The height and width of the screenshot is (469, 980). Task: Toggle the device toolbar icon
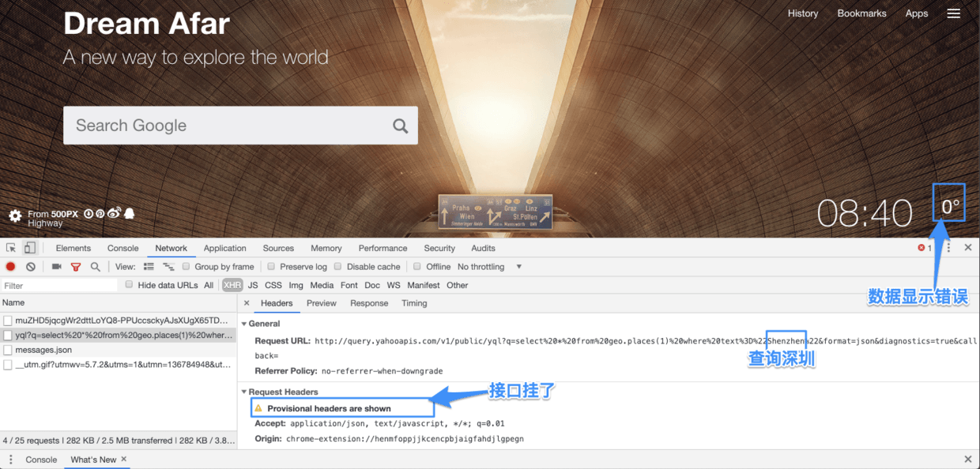[x=29, y=248]
